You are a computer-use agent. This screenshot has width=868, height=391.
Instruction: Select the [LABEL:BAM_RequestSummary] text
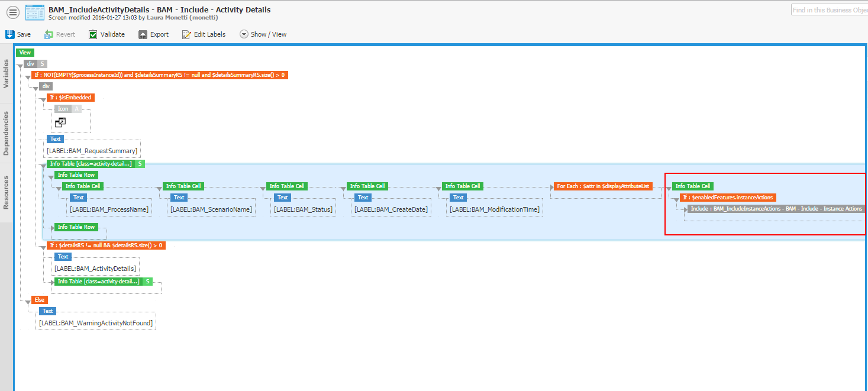point(92,151)
